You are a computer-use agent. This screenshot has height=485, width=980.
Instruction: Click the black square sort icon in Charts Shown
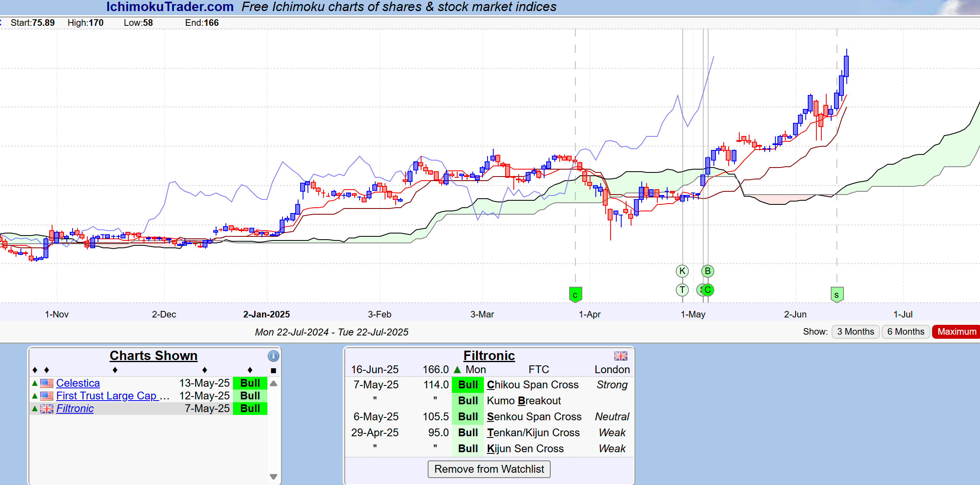273,370
